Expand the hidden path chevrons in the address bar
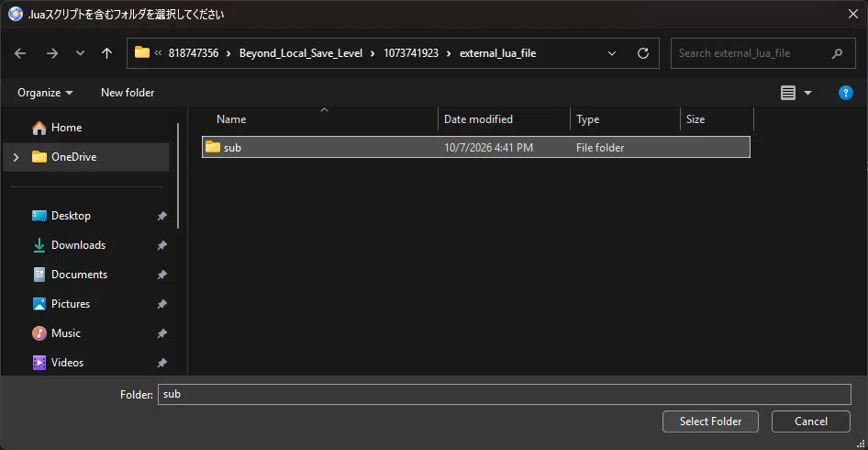 point(158,53)
